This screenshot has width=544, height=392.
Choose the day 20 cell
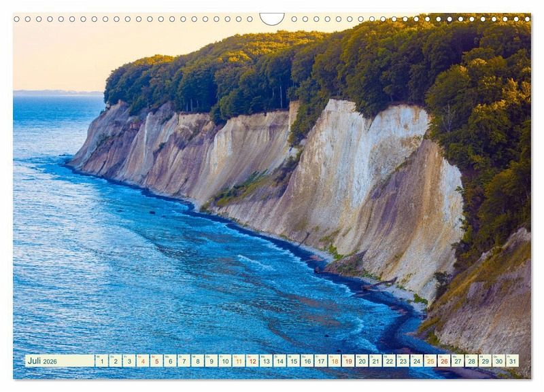coord(362,361)
